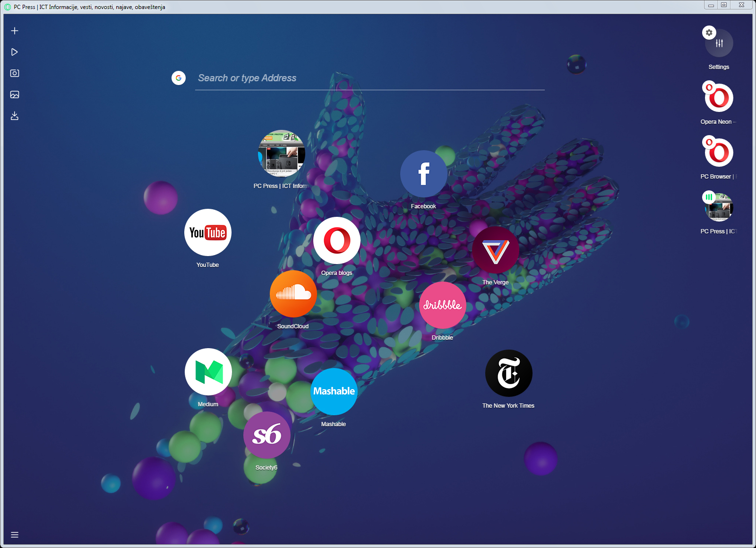This screenshot has height=548, width=756.
Task: Open the snap screenshot tool
Action: (x=15, y=73)
